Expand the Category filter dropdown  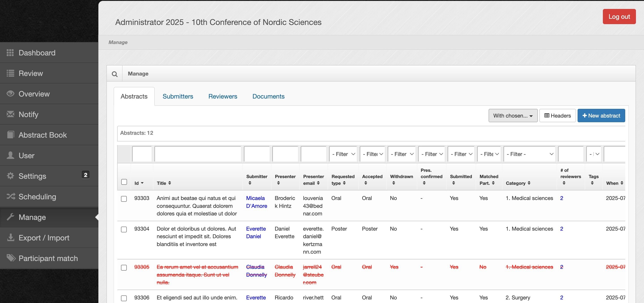pyautogui.click(x=529, y=154)
